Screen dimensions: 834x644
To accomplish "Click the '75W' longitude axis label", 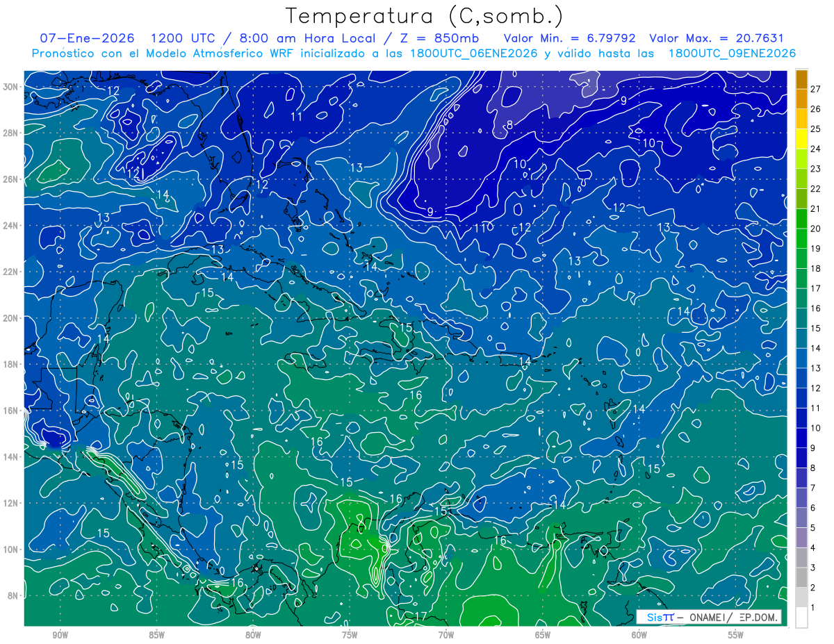I will 350,635.
